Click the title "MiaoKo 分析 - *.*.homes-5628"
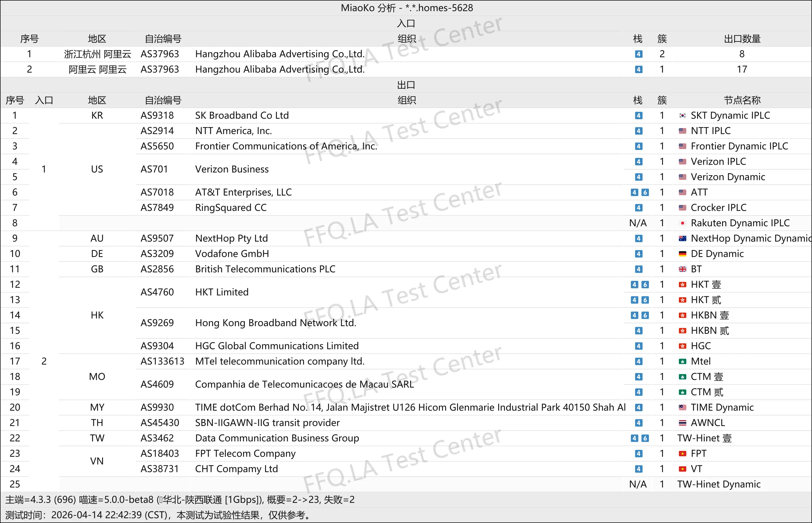This screenshot has height=523, width=812. [407, 8]
